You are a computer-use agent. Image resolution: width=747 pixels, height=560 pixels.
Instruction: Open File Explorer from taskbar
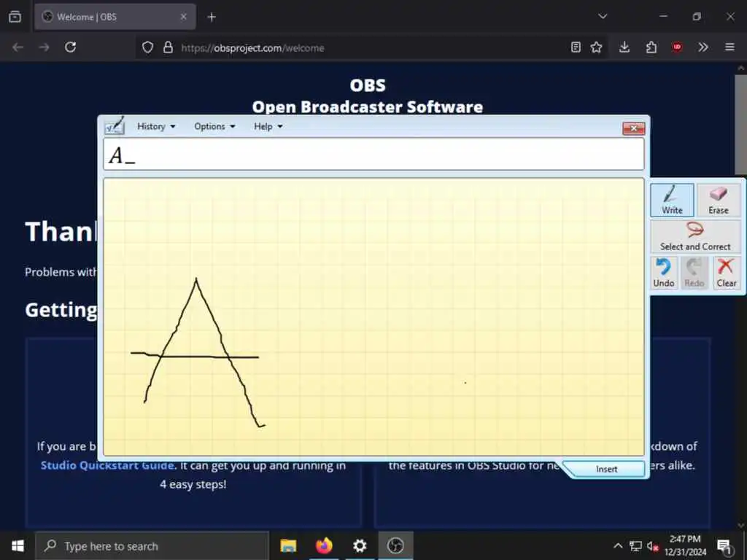287,545
